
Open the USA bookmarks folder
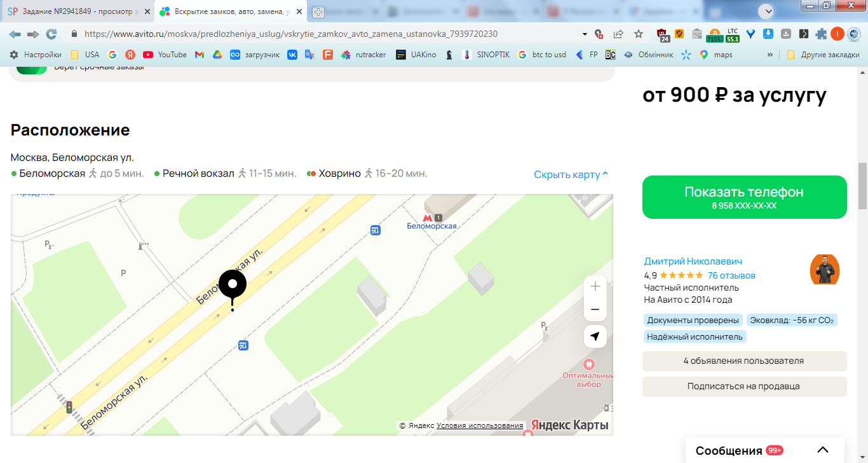85,55
